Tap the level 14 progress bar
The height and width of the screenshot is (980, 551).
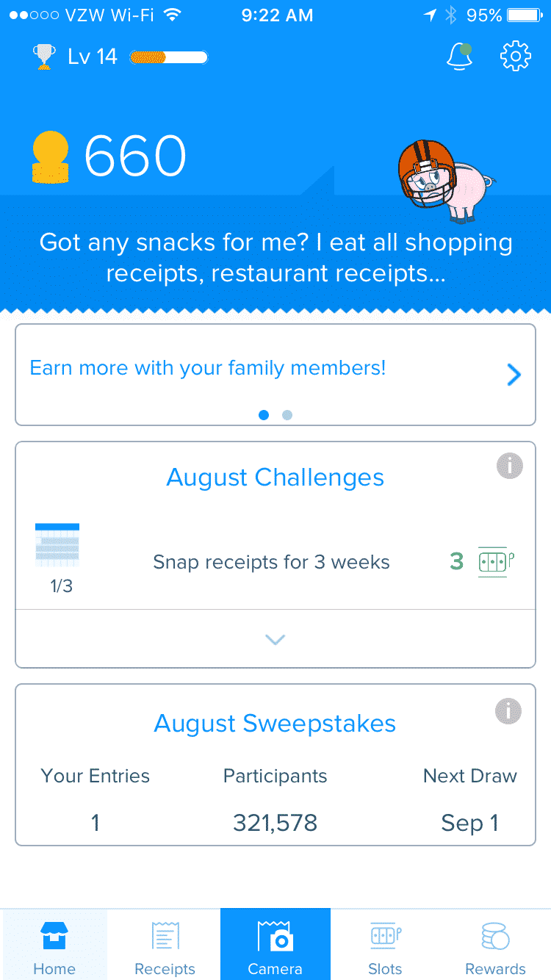pyautogui.click(x=169, y=57)
